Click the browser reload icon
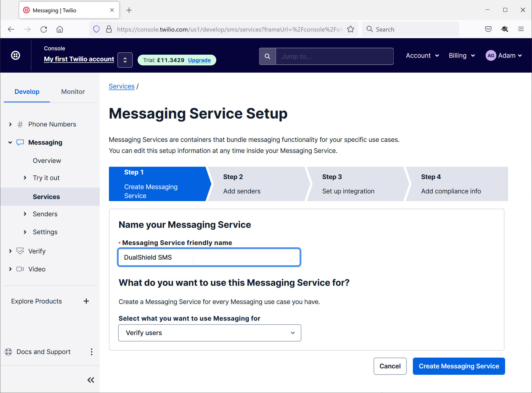 tap(44, 29)
